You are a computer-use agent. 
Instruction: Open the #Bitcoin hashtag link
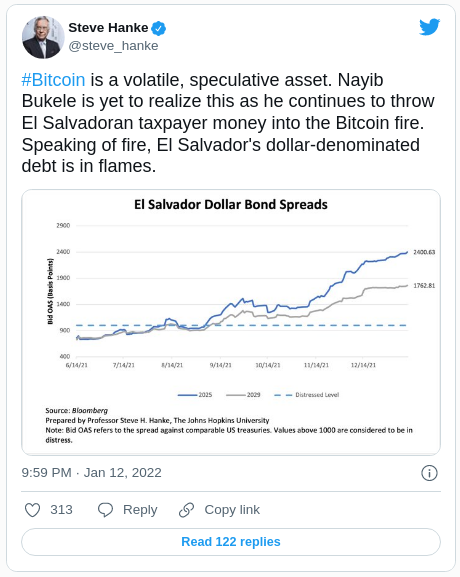click(53, 80)
